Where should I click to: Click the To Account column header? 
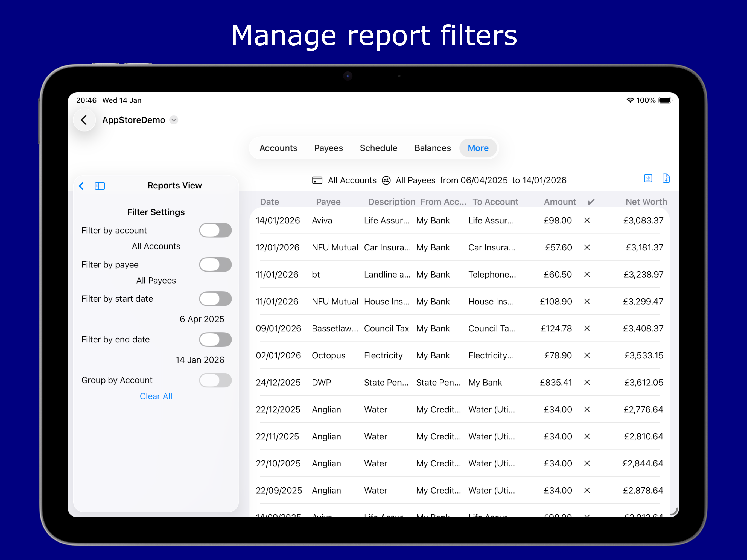(x=495, y=202)
